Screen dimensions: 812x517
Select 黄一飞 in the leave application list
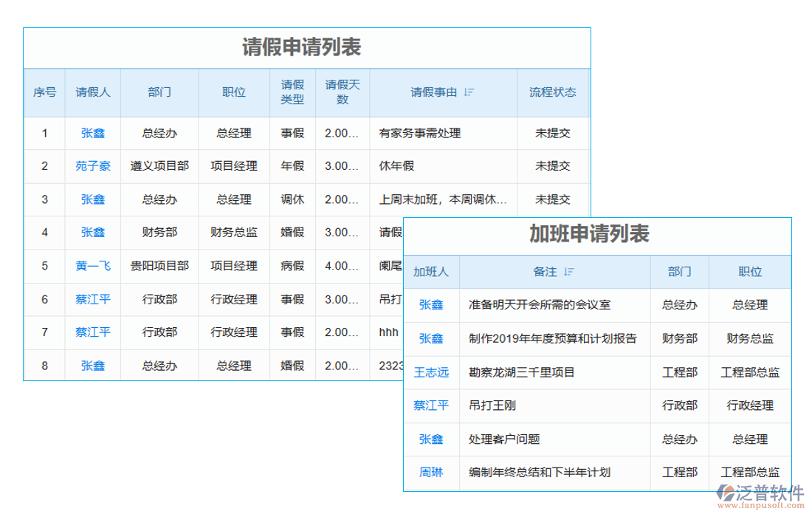coord(92,267)
